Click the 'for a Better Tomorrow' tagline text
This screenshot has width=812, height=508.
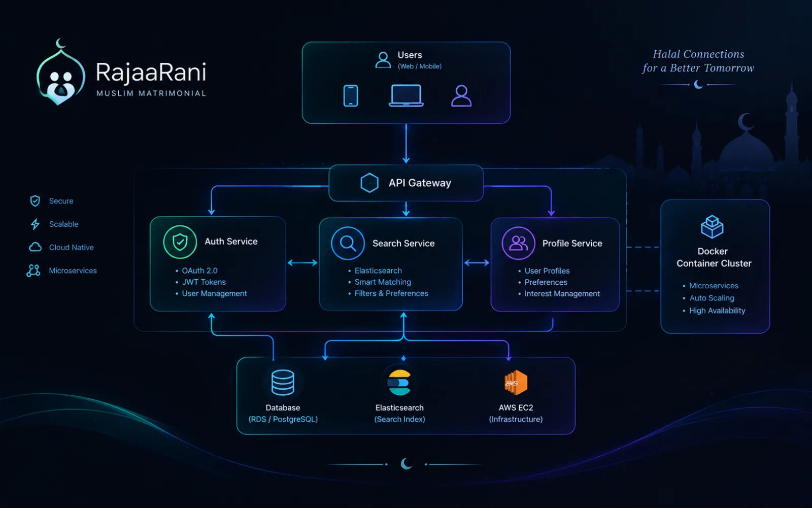click(698, 68)
